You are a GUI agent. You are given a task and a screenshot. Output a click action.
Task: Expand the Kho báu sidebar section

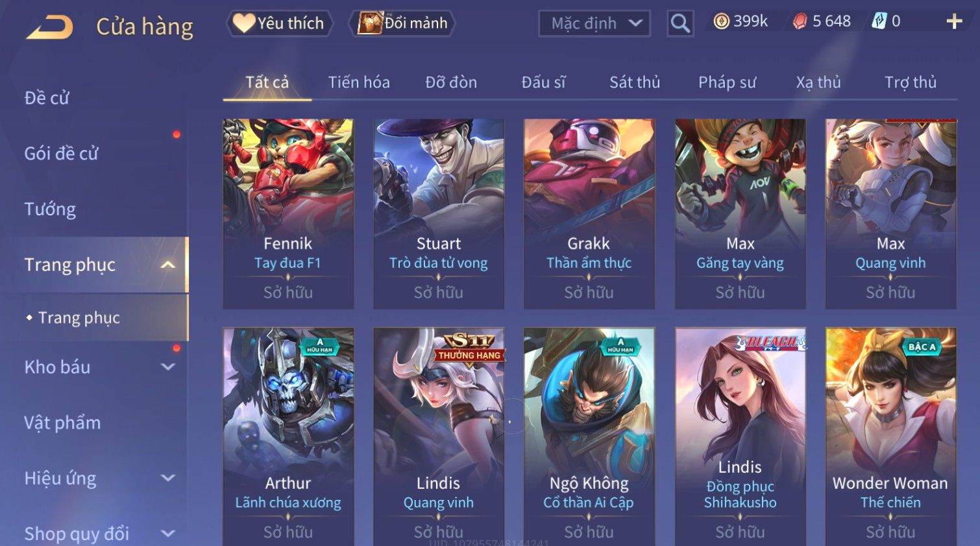coord(167,367)
